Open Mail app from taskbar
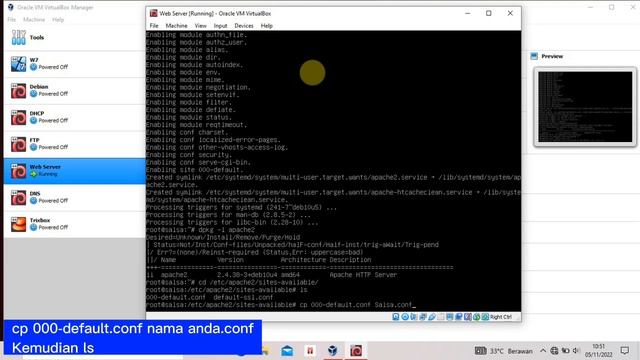 click(x=287, y=351)
